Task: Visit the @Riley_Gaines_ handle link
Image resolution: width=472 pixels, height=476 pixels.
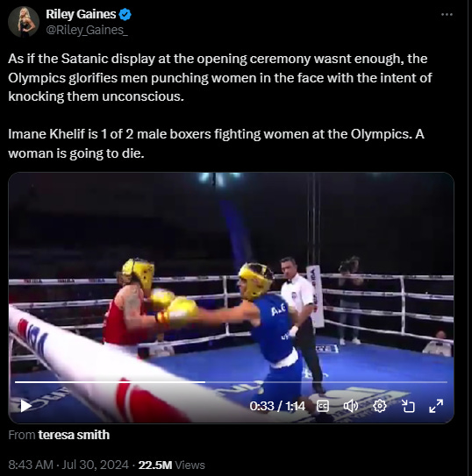Action: click(x=87, y=30)
